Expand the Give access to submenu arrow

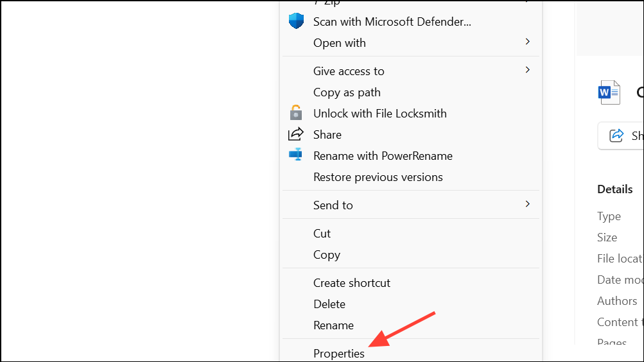coord(528,70)
